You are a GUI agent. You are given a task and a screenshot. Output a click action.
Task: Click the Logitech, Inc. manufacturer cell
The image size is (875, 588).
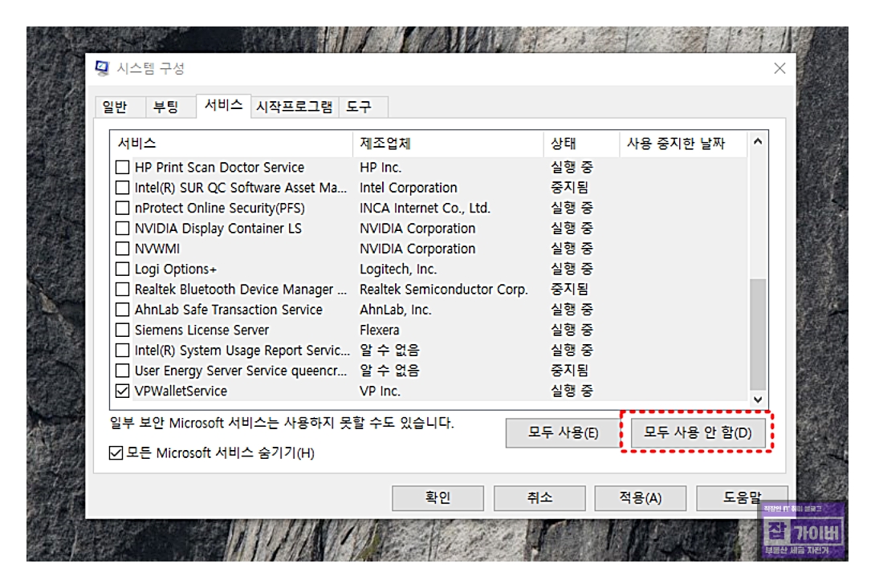[x=398, y=270]
